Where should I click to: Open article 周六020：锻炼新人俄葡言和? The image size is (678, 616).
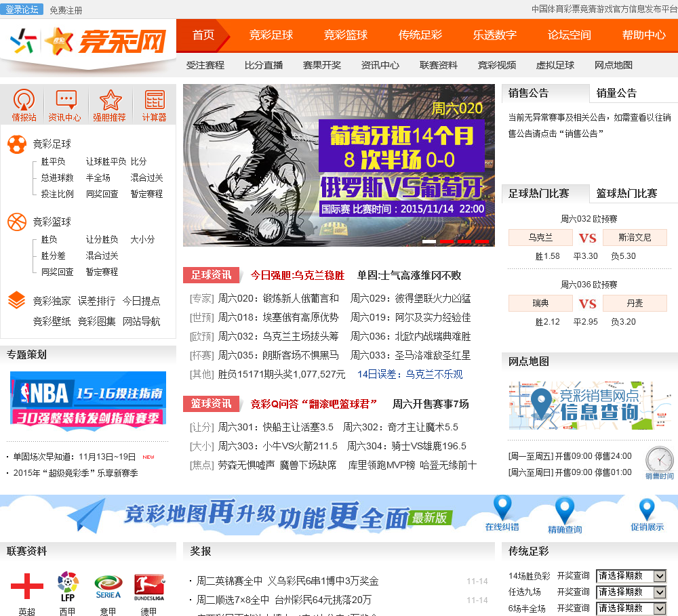[x=279, y=298]
